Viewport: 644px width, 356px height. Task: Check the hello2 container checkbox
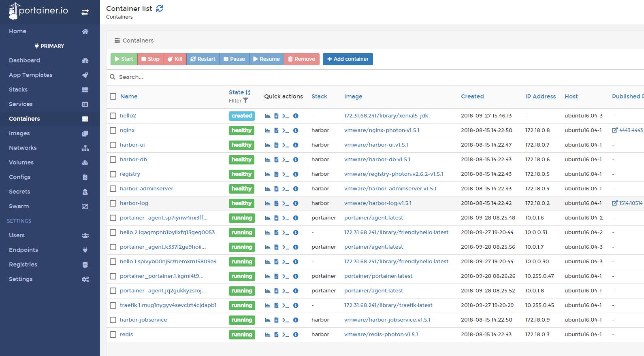coord(113,116)
